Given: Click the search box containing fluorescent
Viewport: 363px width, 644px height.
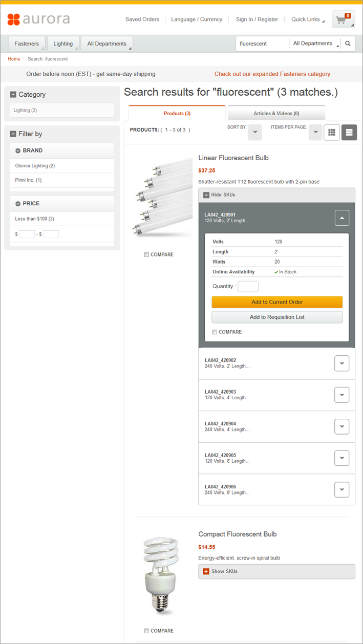Looking at the screenshot, I should click(263, 44).
